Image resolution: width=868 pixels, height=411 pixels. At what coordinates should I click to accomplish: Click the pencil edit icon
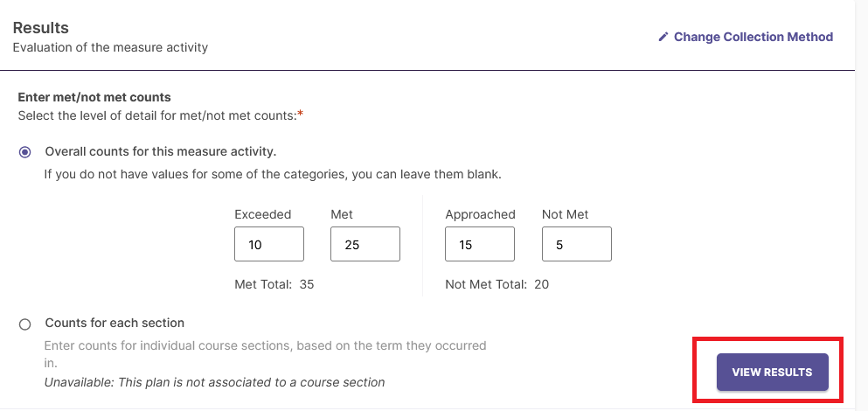click(663, 37)
